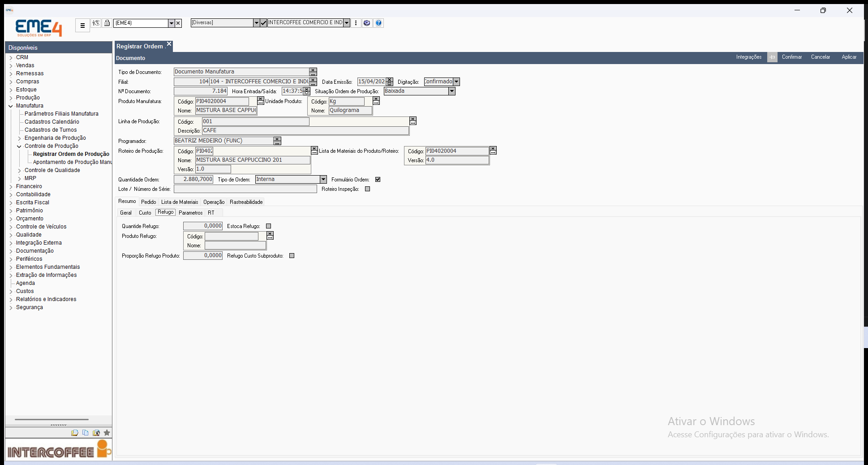The height and width of the screenshot is (465, 868).
Task: Enable Refugo Custo Subproduto checkbox
Action: [292, 256]
